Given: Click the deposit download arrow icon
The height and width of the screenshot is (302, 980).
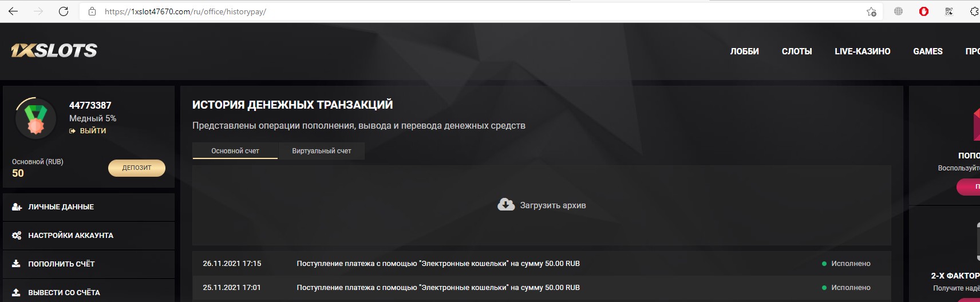Looking at the screenshot, I should click(16, 264).
